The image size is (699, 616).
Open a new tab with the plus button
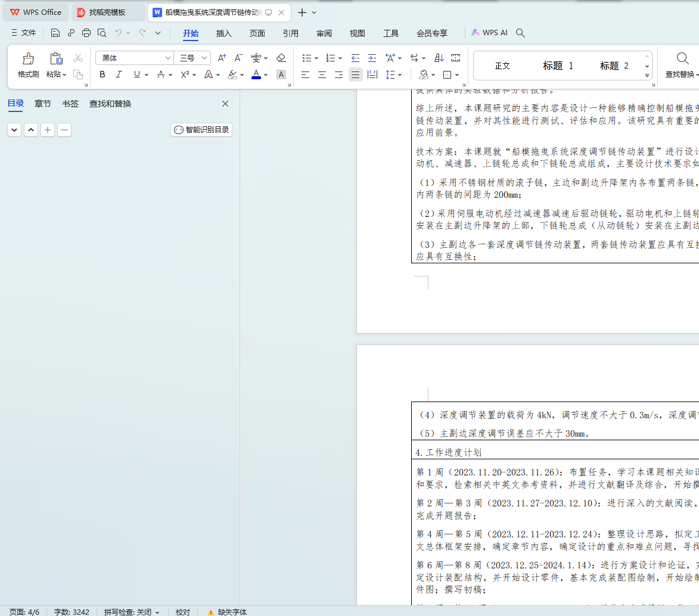click(x=302, y=13)
